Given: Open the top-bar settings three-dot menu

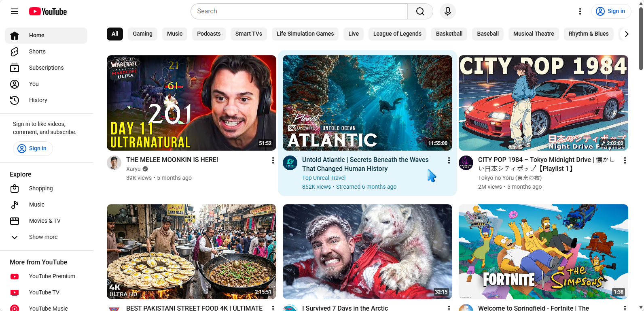Looking at the screenshot, I should 580,11.
